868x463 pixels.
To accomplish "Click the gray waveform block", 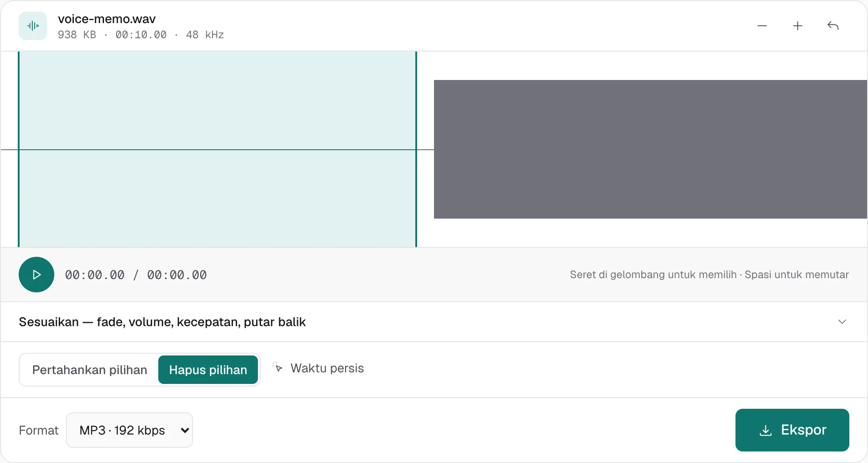I will click(x=651, y=149).
